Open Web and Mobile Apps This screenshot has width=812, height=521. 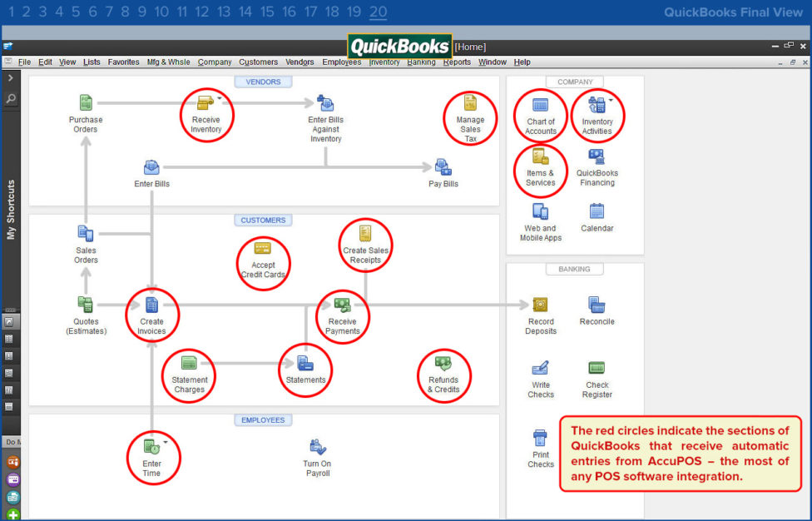pyautogui.click(x=540, y=211)
